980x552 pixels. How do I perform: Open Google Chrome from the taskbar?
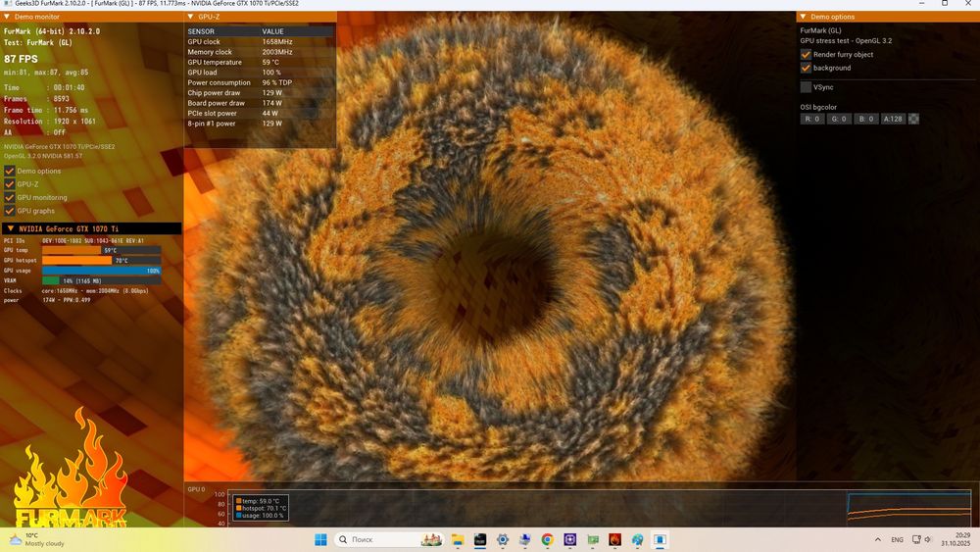point(547,539)
